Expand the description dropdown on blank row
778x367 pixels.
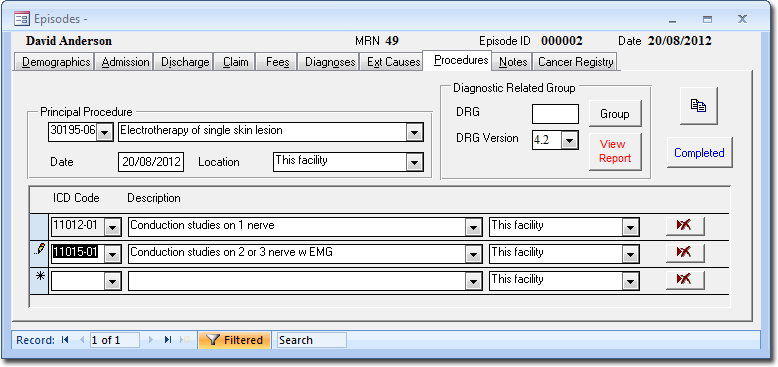(473, 281)
